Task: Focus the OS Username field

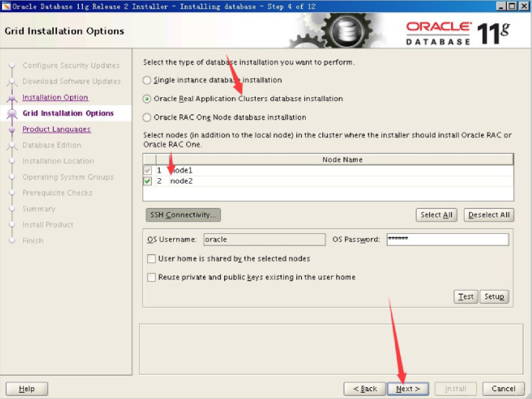Action: click(264, 240)
